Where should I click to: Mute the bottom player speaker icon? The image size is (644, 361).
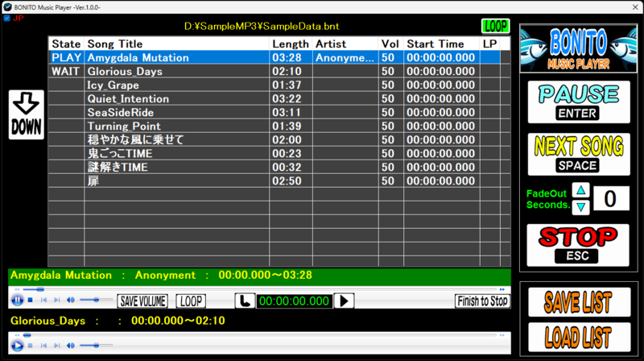click(x=70, y=346)
